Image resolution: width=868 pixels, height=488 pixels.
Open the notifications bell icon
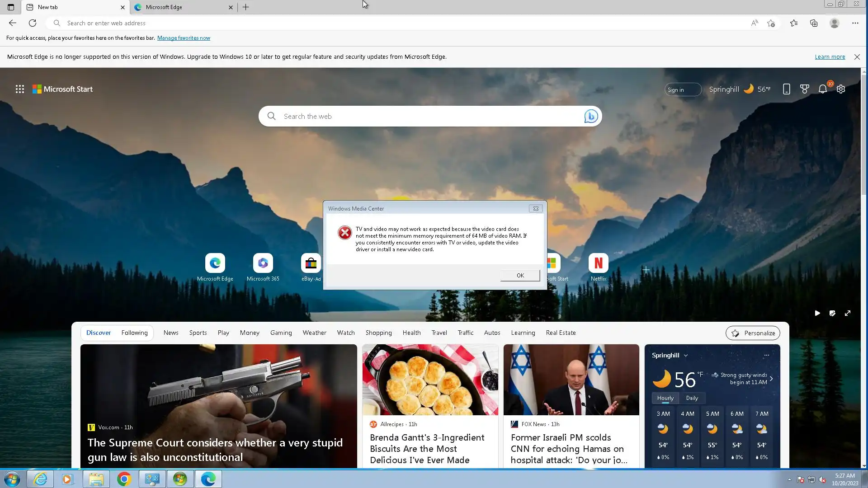click(822, 89)
